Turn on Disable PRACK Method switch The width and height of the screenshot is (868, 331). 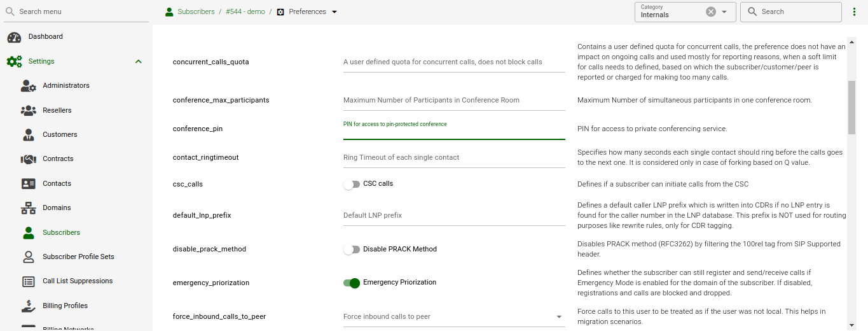pos(352,250)
